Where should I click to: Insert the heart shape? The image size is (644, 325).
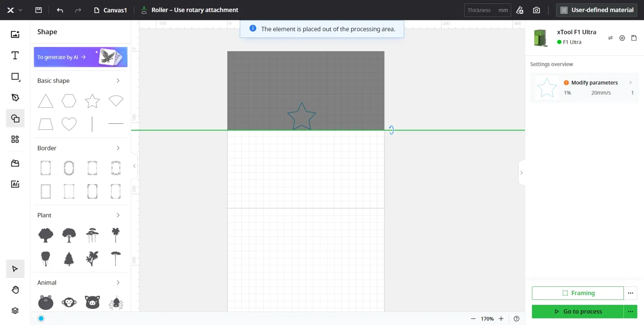coord(69,124)
